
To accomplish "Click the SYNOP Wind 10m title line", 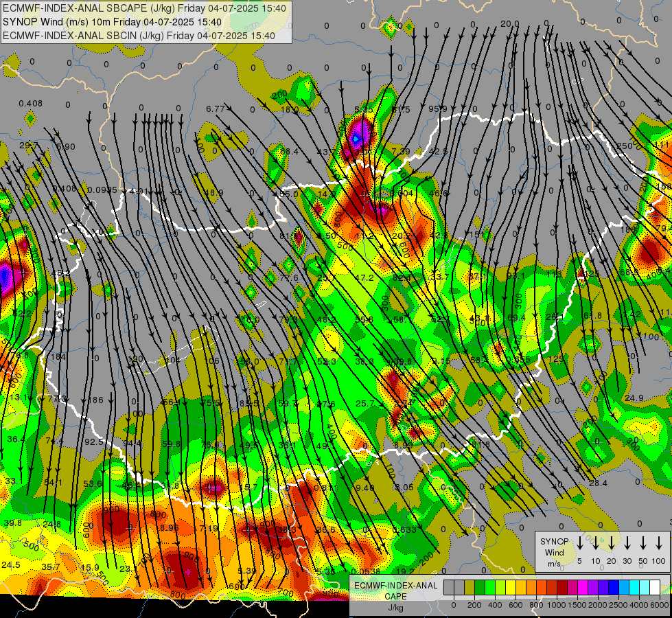I will pos(113,22).
